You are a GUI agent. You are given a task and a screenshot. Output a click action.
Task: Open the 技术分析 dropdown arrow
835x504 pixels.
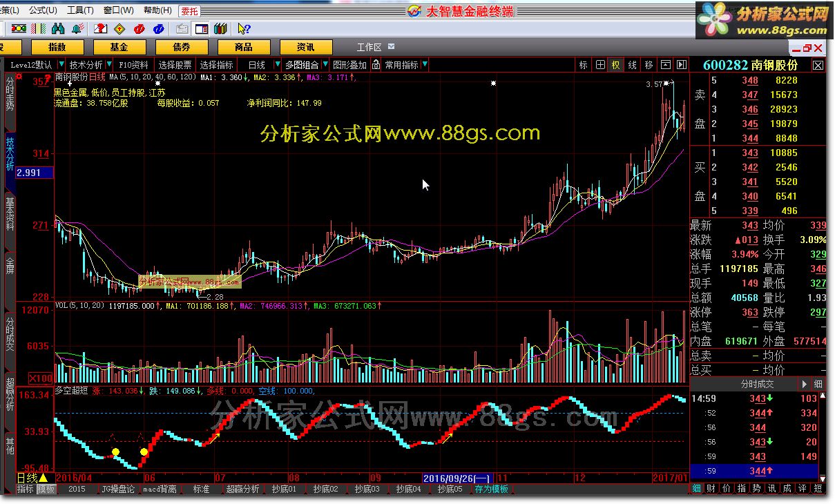pos(109,65)
